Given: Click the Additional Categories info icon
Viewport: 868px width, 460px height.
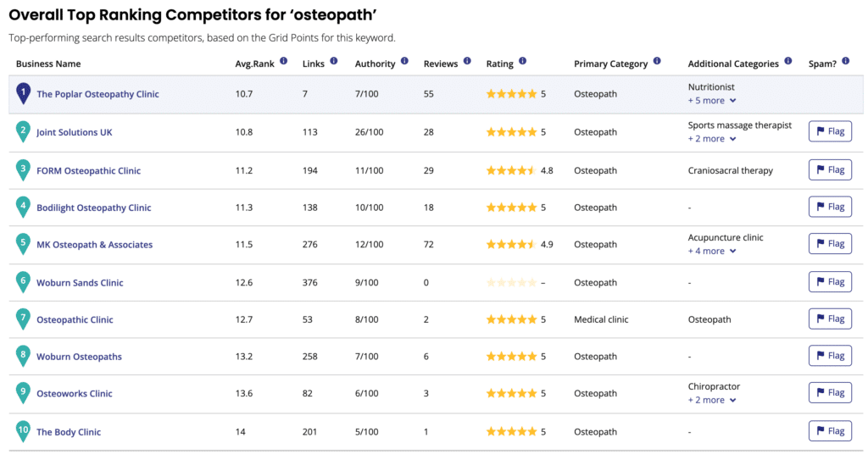Looking at the screenshot, I should click(788, 61).
